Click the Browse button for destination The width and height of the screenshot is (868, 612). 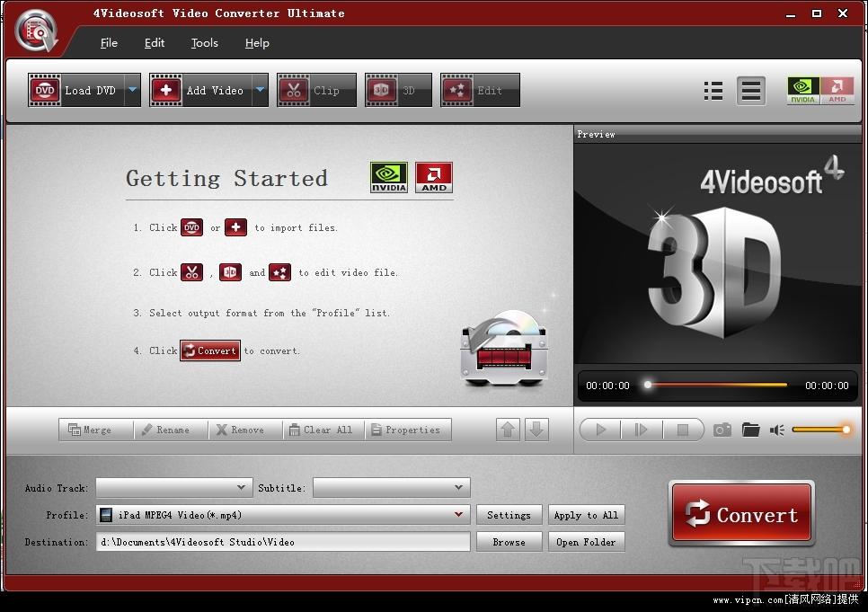pyautogui.click(x=509, y=542)
